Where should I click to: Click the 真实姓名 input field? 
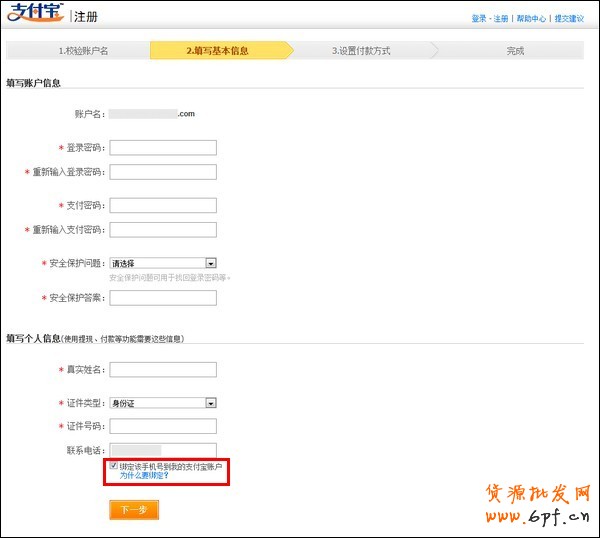tap(163, 370)
